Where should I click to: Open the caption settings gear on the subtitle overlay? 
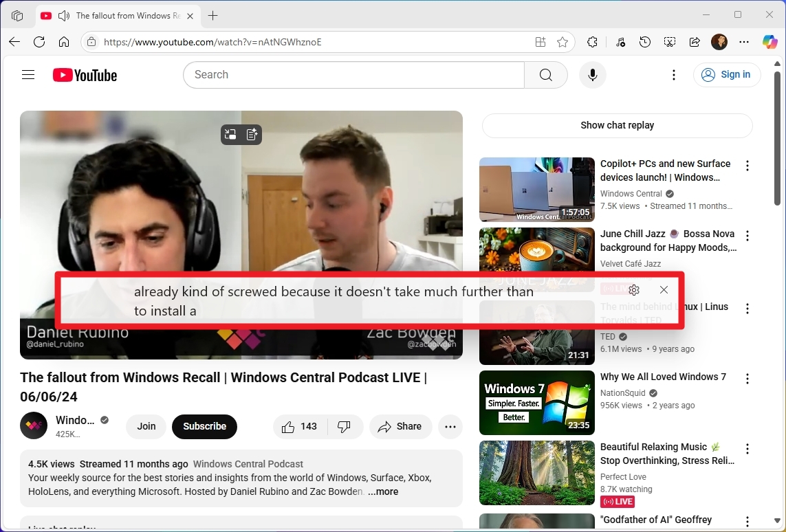tap(633, 289)
